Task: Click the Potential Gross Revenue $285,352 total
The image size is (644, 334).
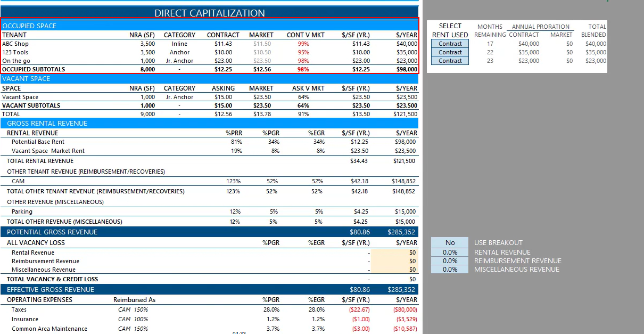Action: [x=401, y=232]
